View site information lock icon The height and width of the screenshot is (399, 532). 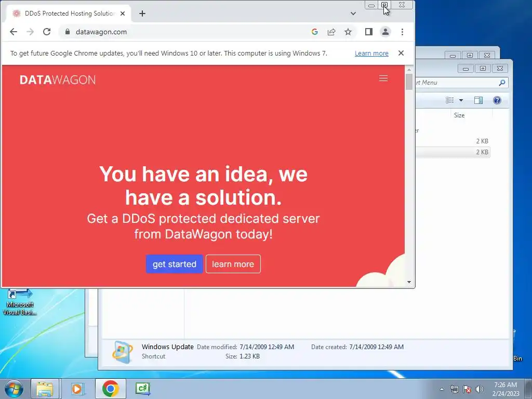[x=68, y=32]
